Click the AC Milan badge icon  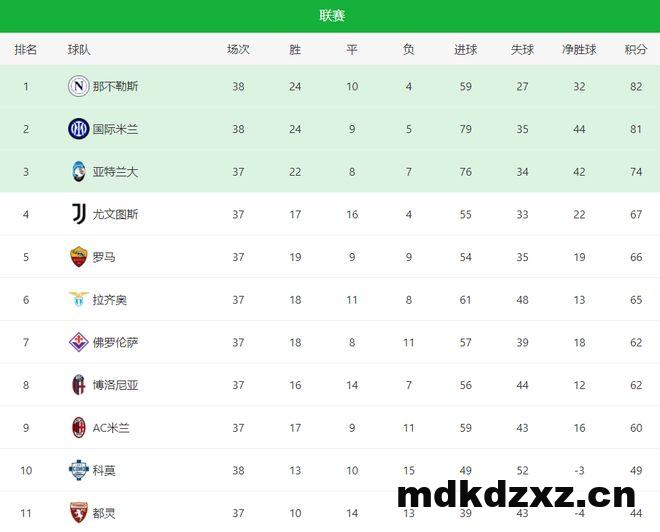(78, 428)
